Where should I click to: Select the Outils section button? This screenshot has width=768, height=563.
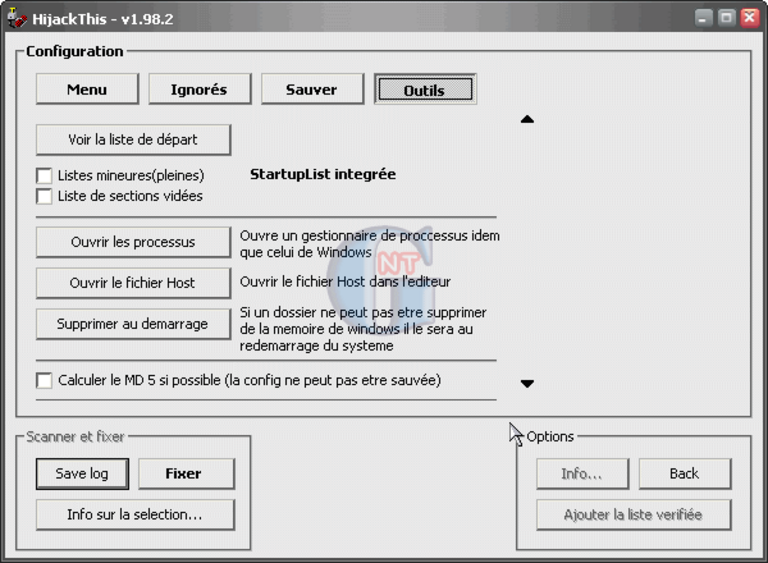425,89
